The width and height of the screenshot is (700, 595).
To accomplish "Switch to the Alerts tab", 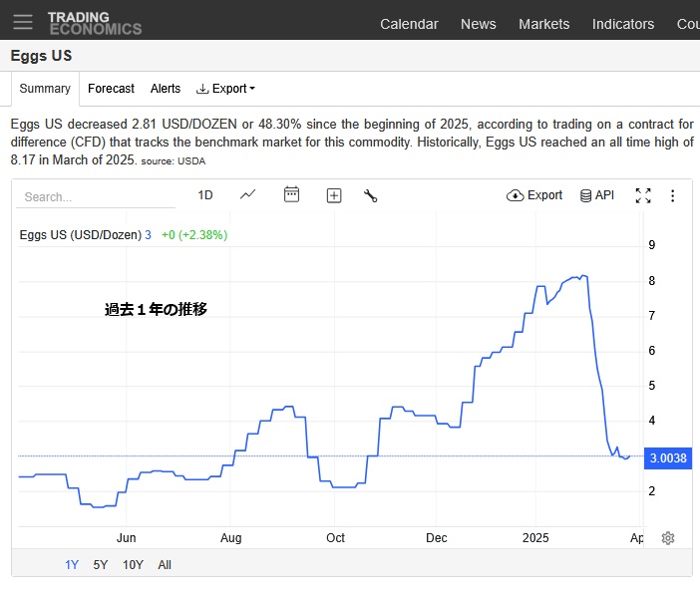I will click(166, 89).
